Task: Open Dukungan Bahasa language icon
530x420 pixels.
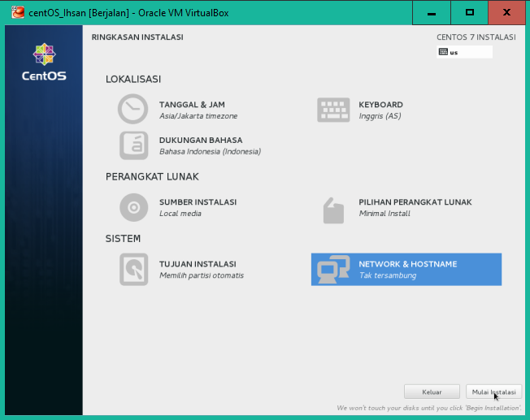Action: (134, 145)
